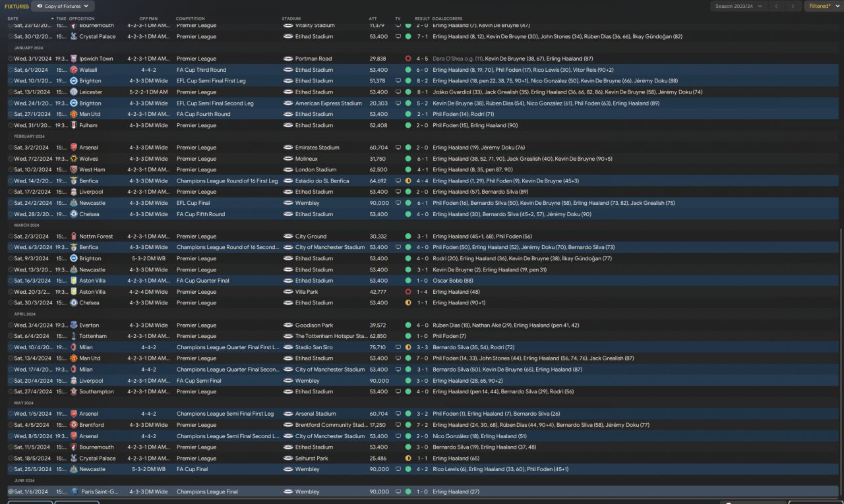Open the FA Cup Third Round competition
Viewport: 844px width, 504px height.
tap(201, 70)
